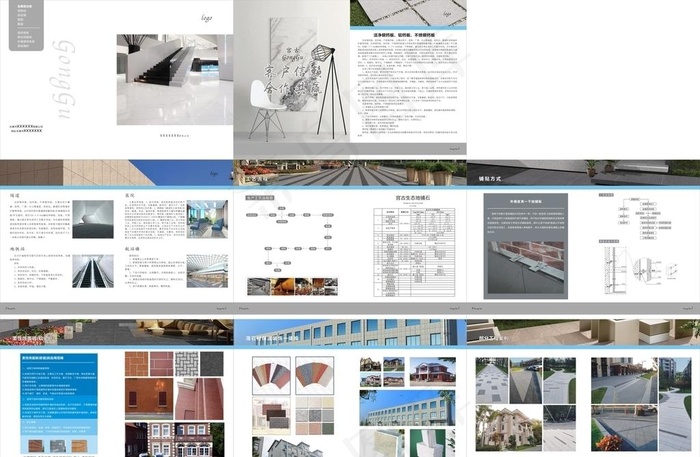Click the paving stones banner with logo text

408,13
